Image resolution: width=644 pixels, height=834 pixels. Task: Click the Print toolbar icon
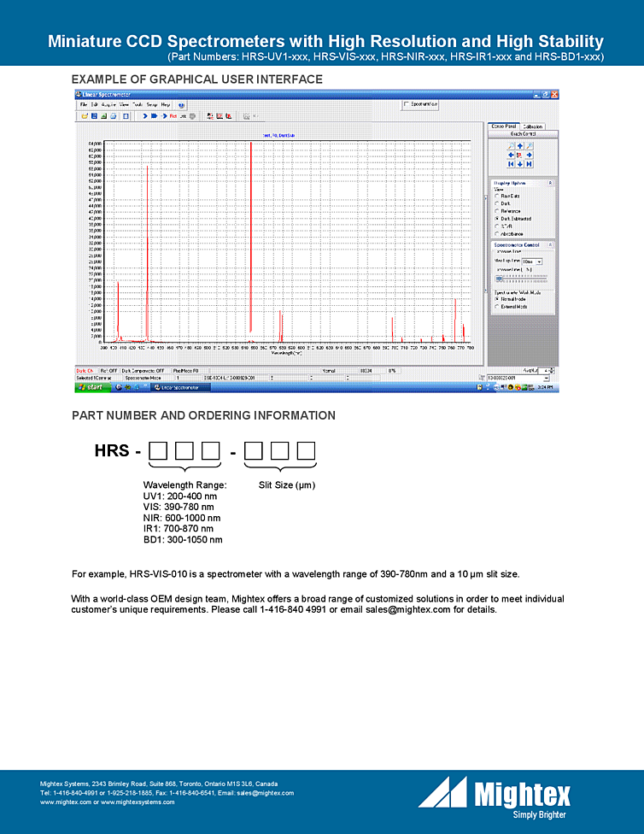114,116
